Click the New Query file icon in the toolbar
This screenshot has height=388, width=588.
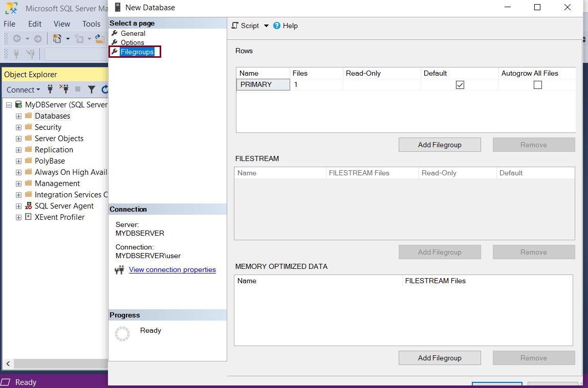(x=57, y=38)
